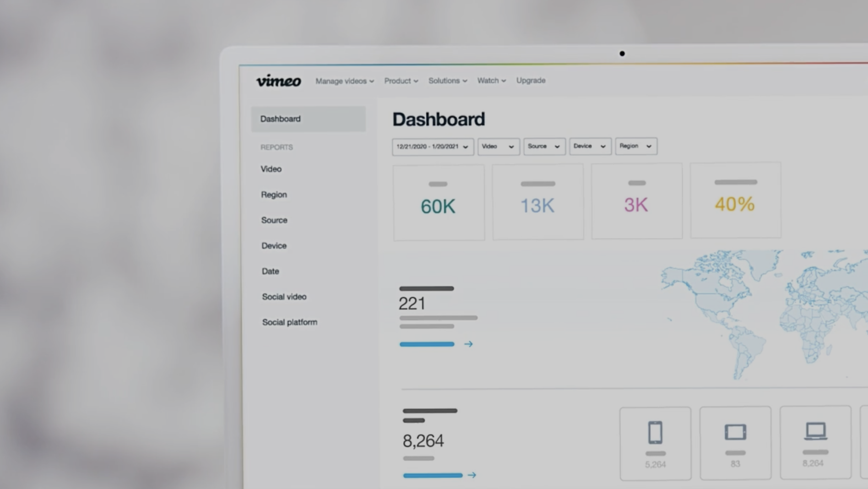Click the arrow next to the 221 metric
This screenshot has height=489, width=868.
(x=468, y=344)
